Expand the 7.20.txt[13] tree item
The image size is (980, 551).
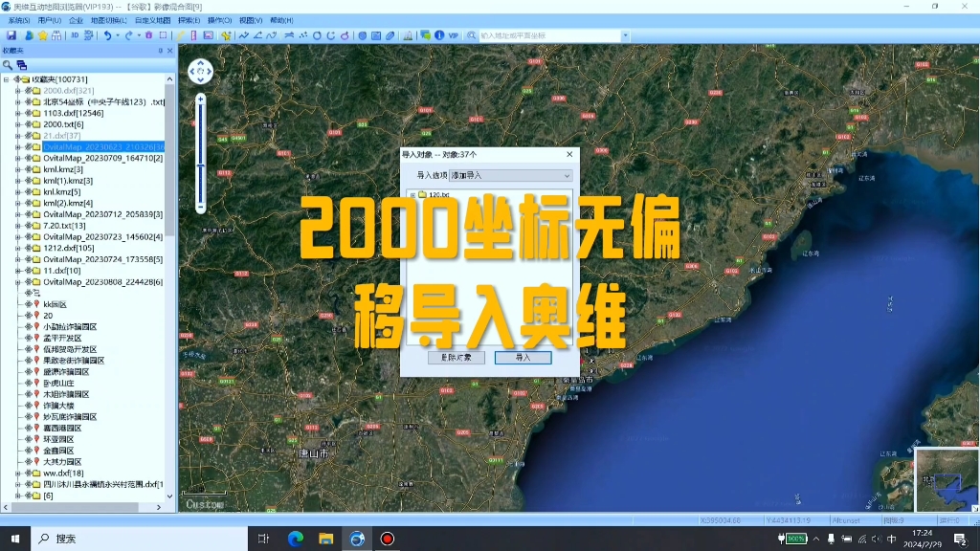click(x=17, y=226)
